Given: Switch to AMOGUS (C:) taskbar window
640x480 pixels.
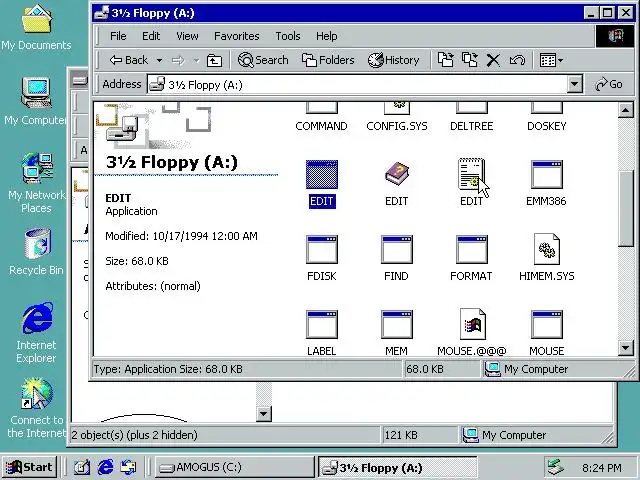Looking at the screenshot, I should click(234, 467).
